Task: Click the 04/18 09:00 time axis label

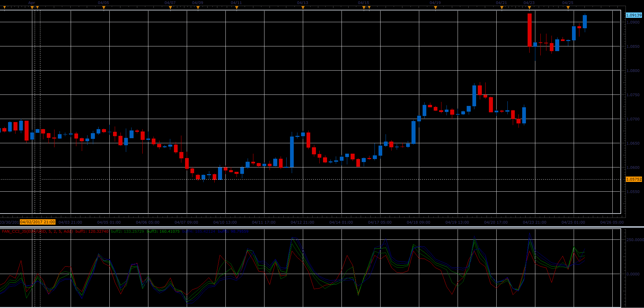Action: click(418, 222)
